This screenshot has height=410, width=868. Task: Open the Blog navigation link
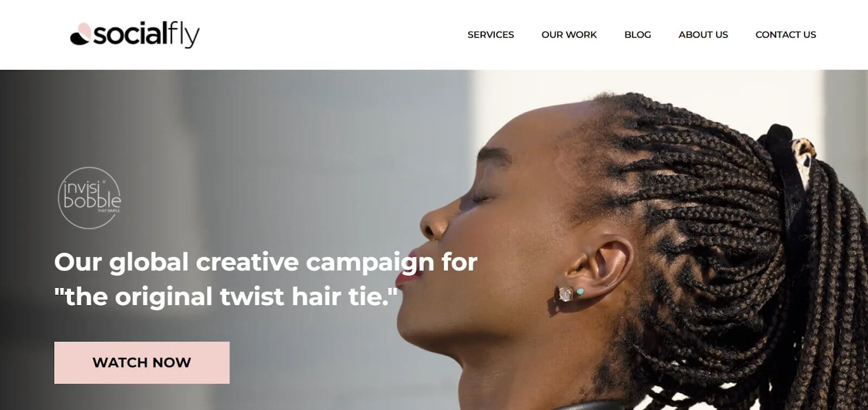[637, 35]
